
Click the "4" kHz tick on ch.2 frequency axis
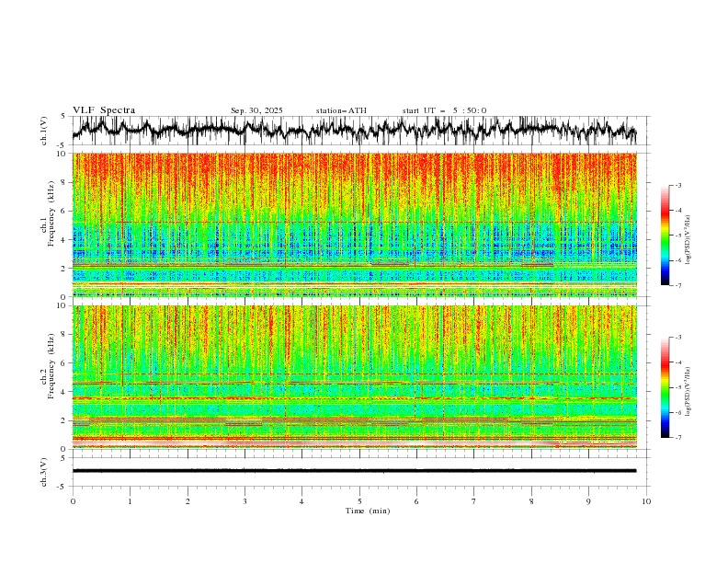point(65,392)
